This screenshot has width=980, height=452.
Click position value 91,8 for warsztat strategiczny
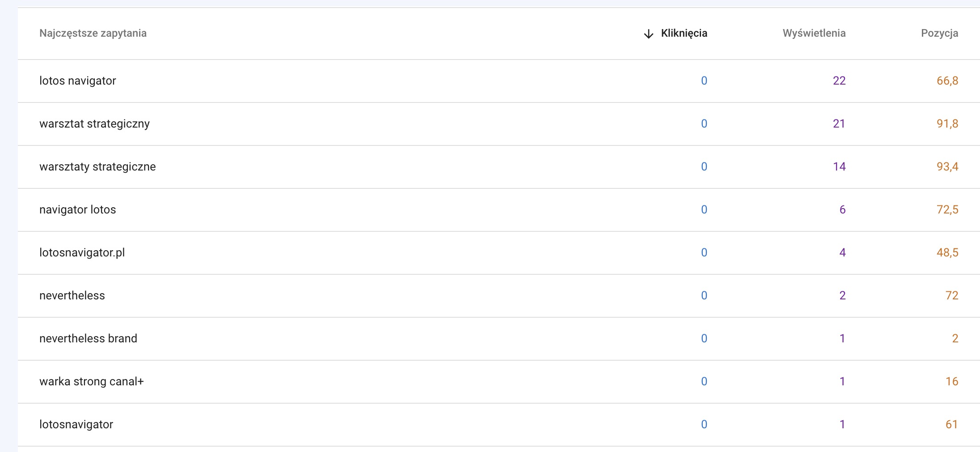point(947,124)
